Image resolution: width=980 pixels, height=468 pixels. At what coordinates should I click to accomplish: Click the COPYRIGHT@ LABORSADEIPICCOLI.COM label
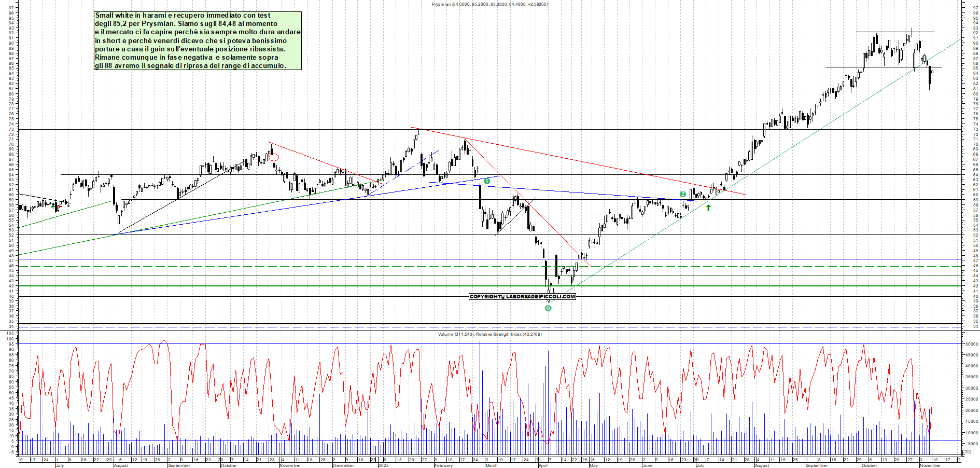[523, 297]
